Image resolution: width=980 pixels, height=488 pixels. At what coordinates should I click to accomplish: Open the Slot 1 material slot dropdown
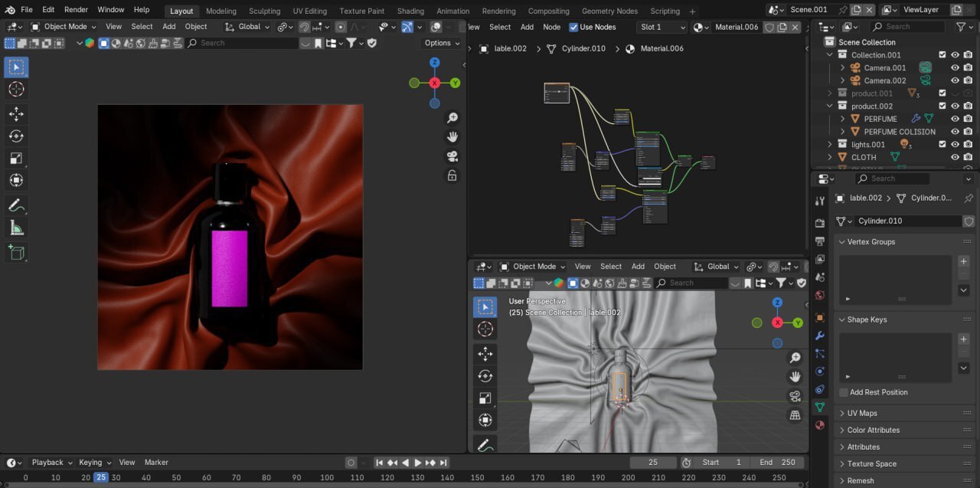click(662, 27)
